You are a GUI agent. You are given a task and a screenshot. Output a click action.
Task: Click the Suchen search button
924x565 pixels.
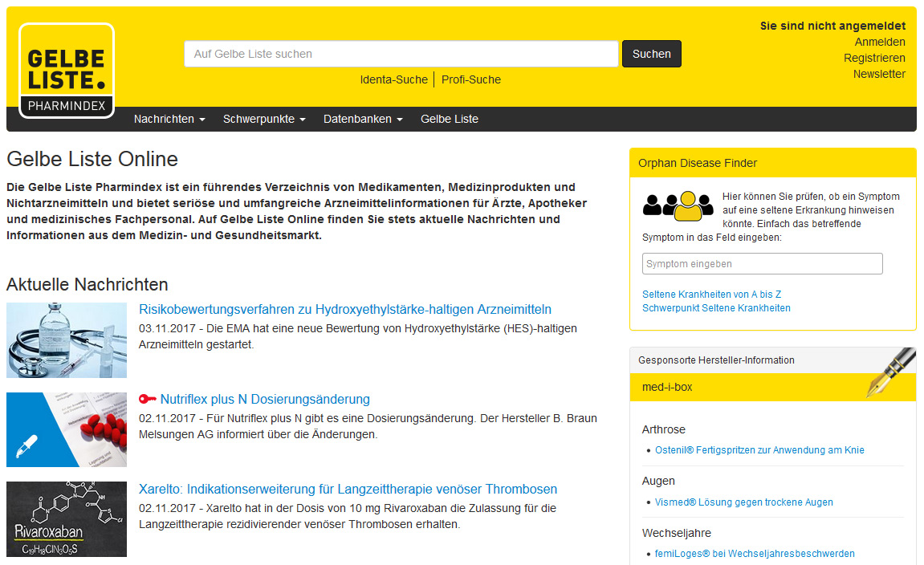pyautogui.click(x=652, y=54)
